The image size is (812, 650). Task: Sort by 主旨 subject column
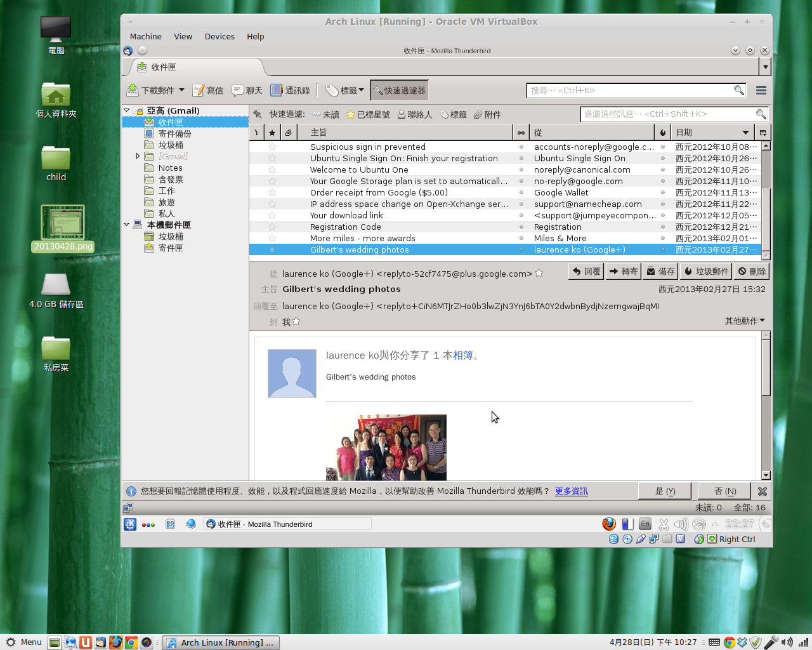click(405, 132)
